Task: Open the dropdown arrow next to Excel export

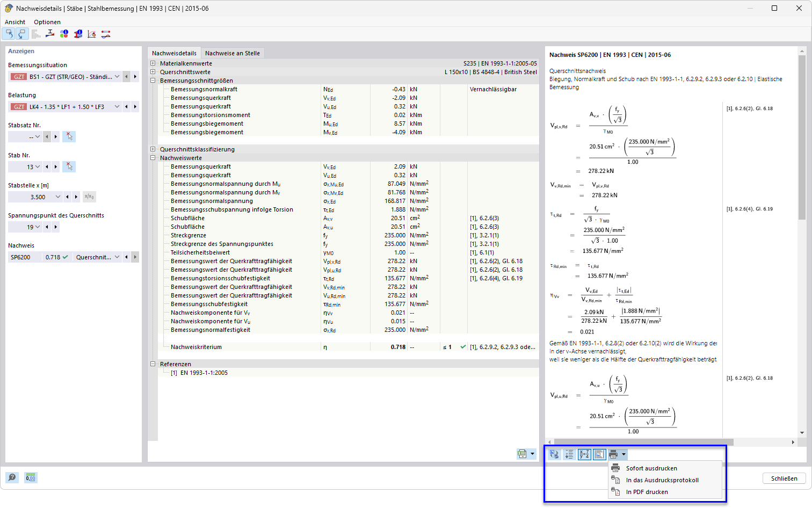Action: (532, 454)
